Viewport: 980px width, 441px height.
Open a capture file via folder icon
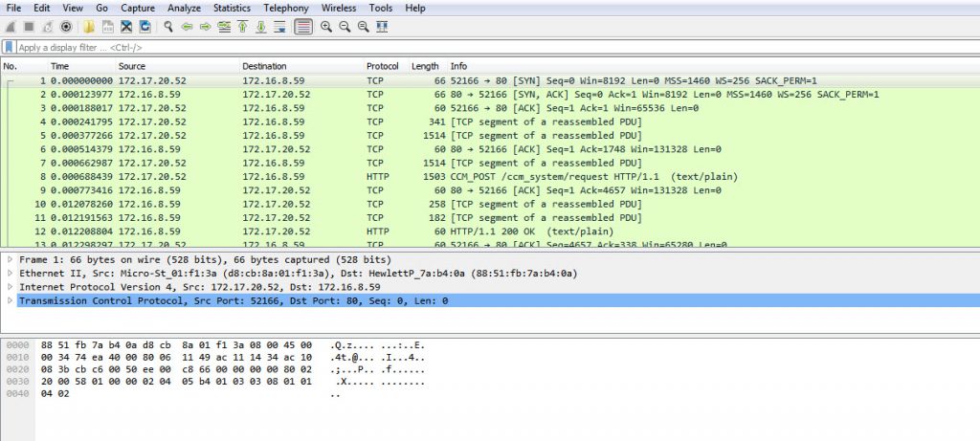88,27
